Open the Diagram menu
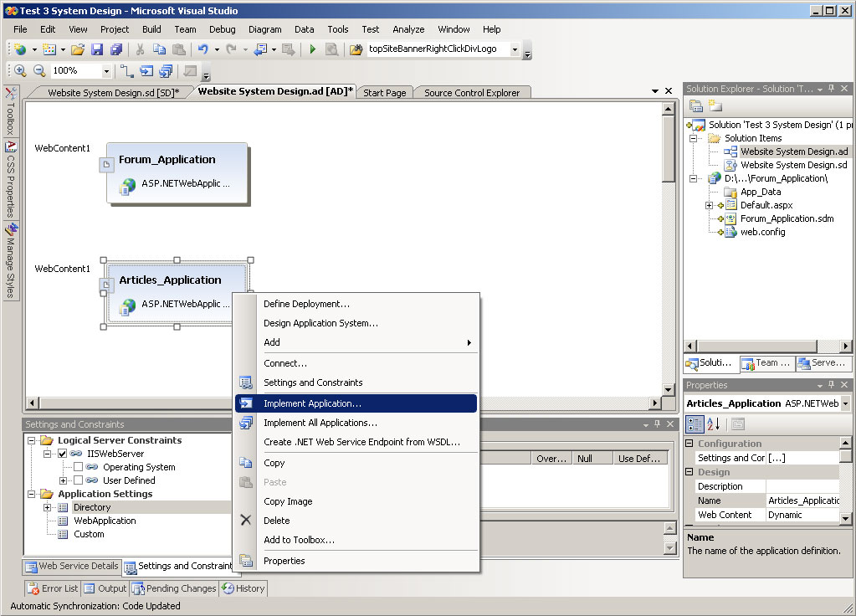The image size is (856, 616). (264, 29)
